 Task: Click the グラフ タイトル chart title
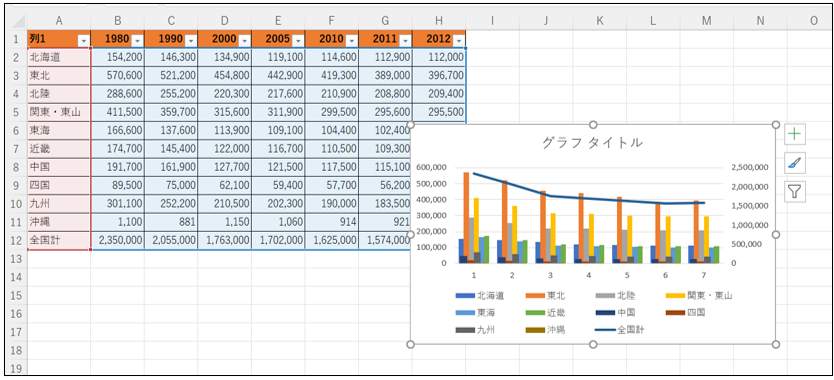[x=593, y=143]
